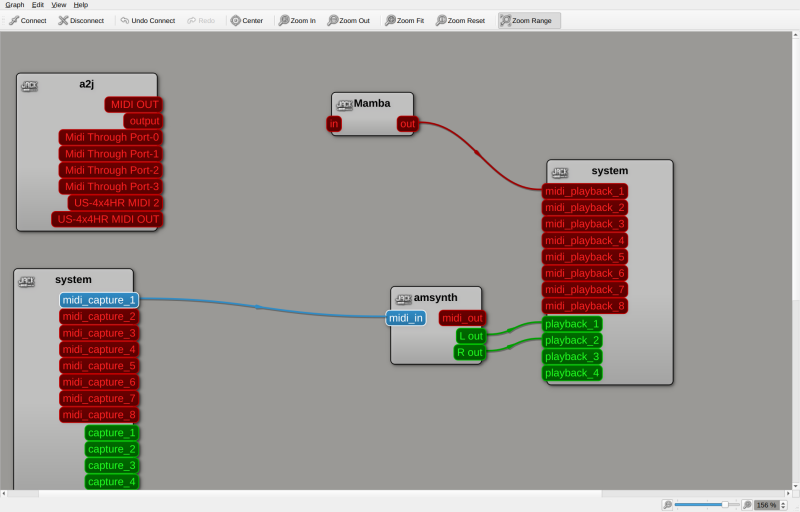This screenshot has height=512, width=800.
Task: Select Mamba out port
Action: click(x=407, y=124)
